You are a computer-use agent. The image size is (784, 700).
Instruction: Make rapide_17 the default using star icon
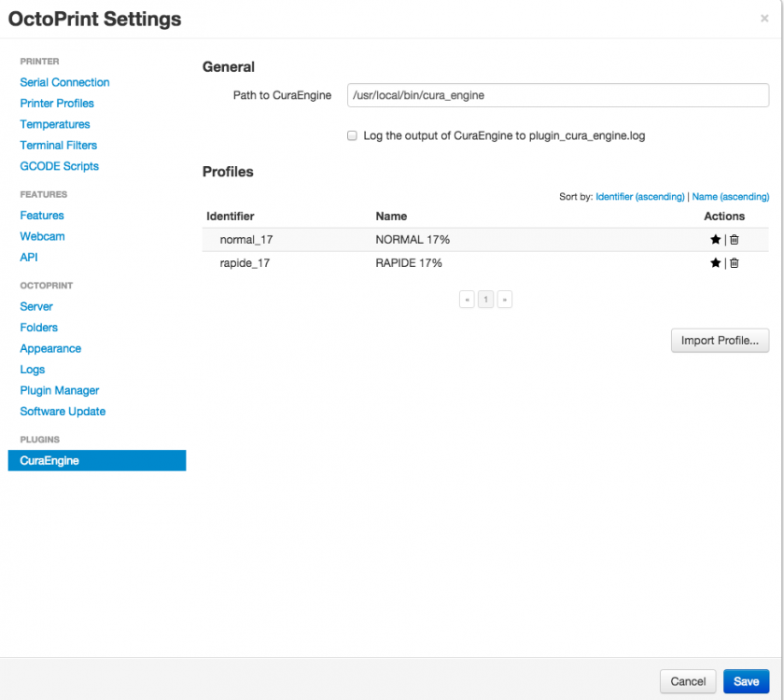(x=715, y=263)
